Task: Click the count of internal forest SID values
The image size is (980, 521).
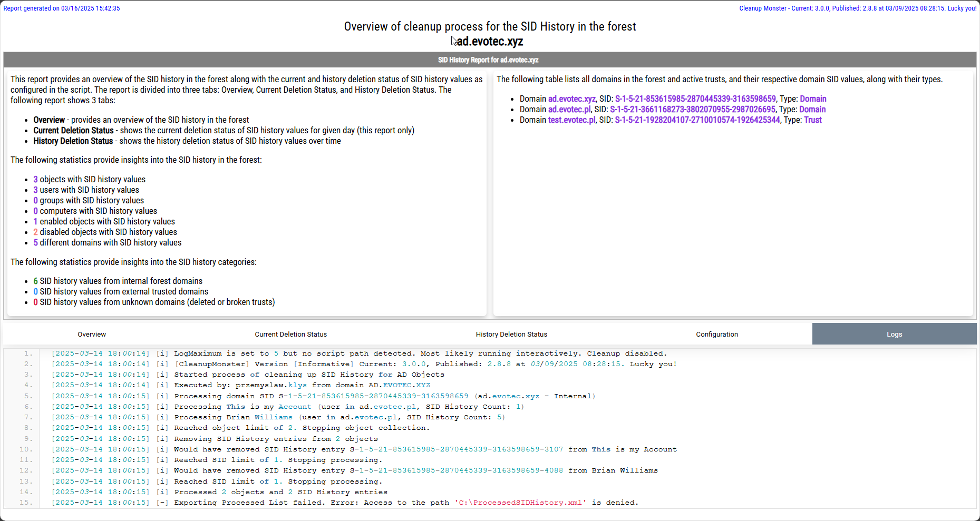Action: [36, 281]
